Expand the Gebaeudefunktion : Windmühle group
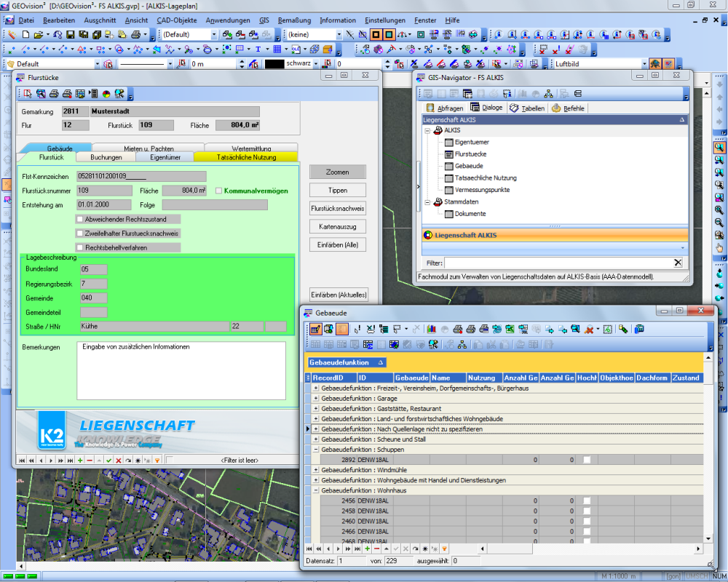 pyautogui.click(x=316, y=470)
